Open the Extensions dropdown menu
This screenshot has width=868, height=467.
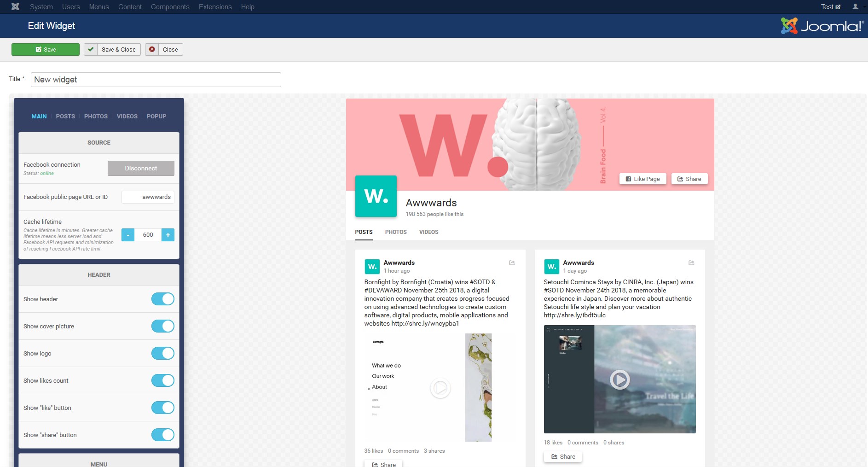[x=215, y=7]
